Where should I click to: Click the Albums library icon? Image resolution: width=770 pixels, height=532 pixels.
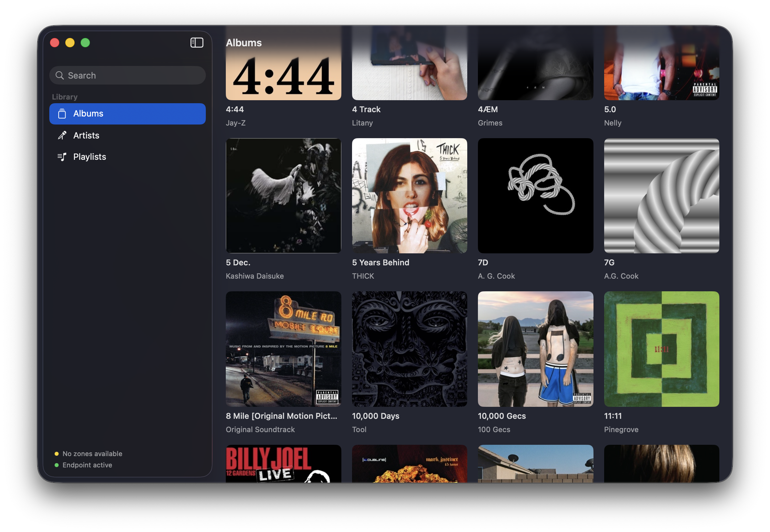[x=62, y=114]
